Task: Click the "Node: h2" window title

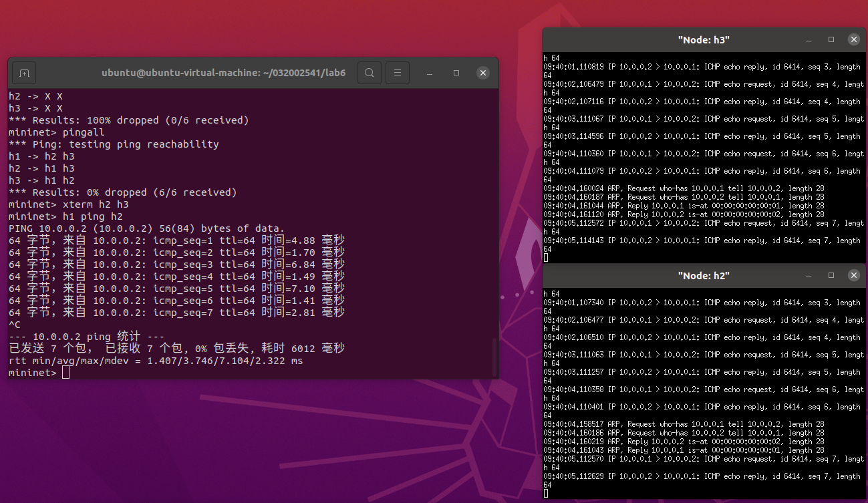Action: (x=704, y=276)
